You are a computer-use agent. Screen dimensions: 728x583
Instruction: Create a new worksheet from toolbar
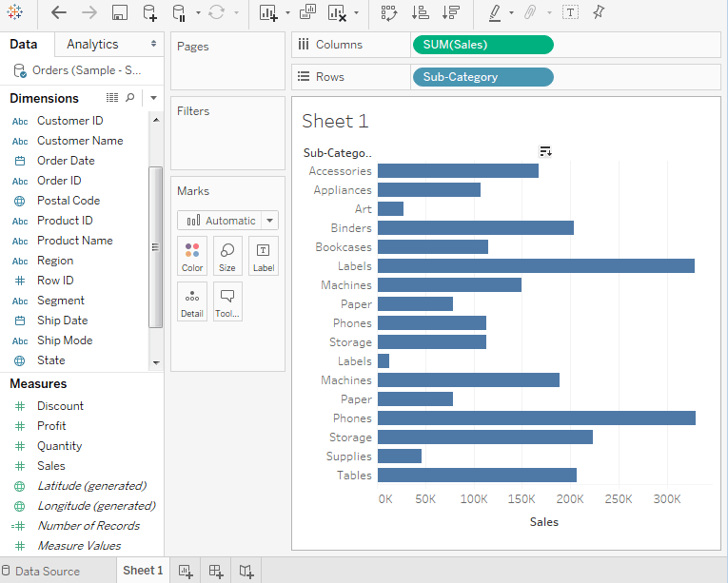coord(268,12)
